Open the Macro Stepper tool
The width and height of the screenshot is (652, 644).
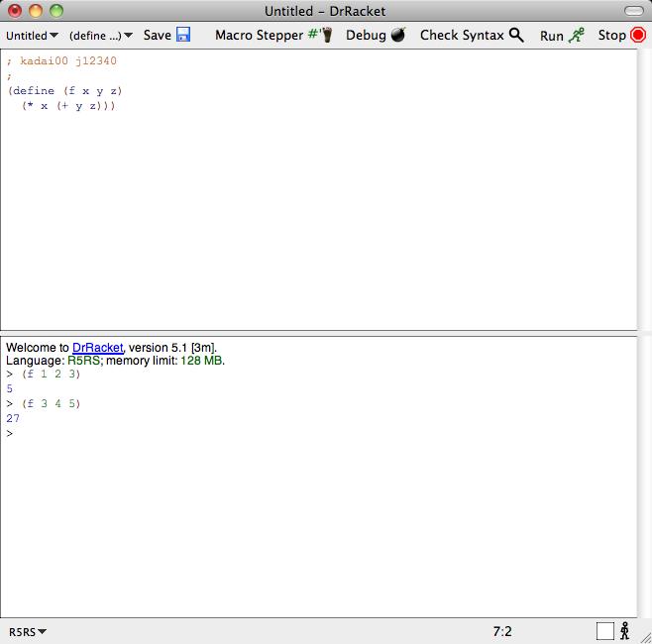click(273, 35)
